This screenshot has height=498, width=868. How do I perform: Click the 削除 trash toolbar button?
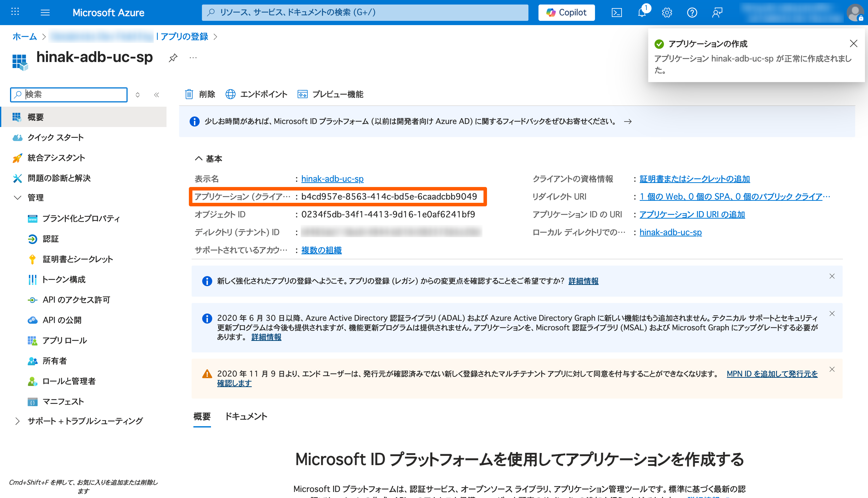[200, 94]
